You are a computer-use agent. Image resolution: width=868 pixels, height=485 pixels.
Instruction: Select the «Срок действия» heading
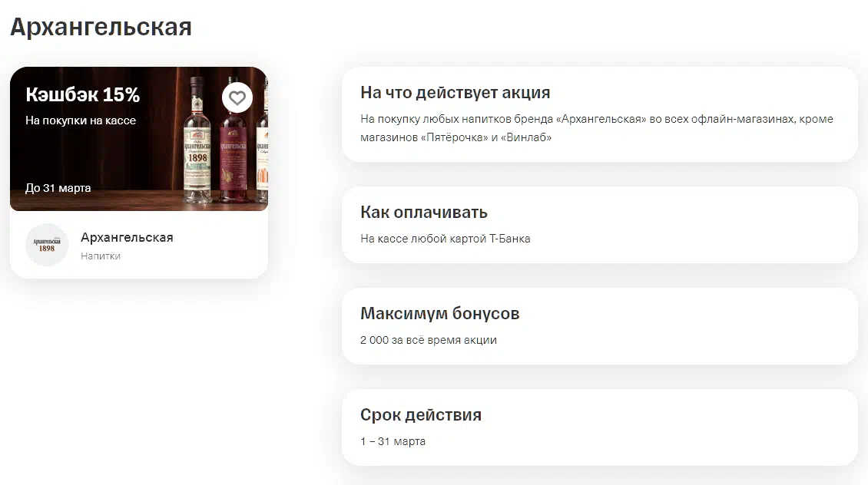tap(421, 415)
